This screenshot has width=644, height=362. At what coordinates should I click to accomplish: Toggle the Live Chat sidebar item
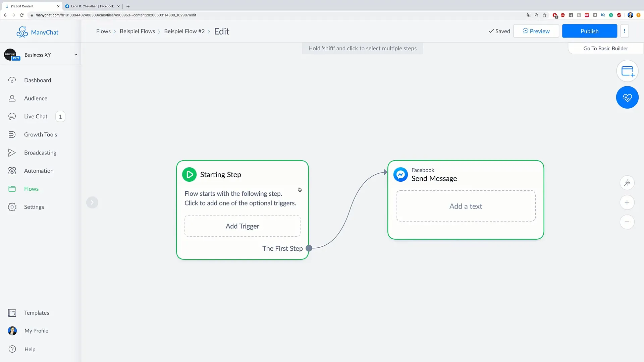point(35,116)
